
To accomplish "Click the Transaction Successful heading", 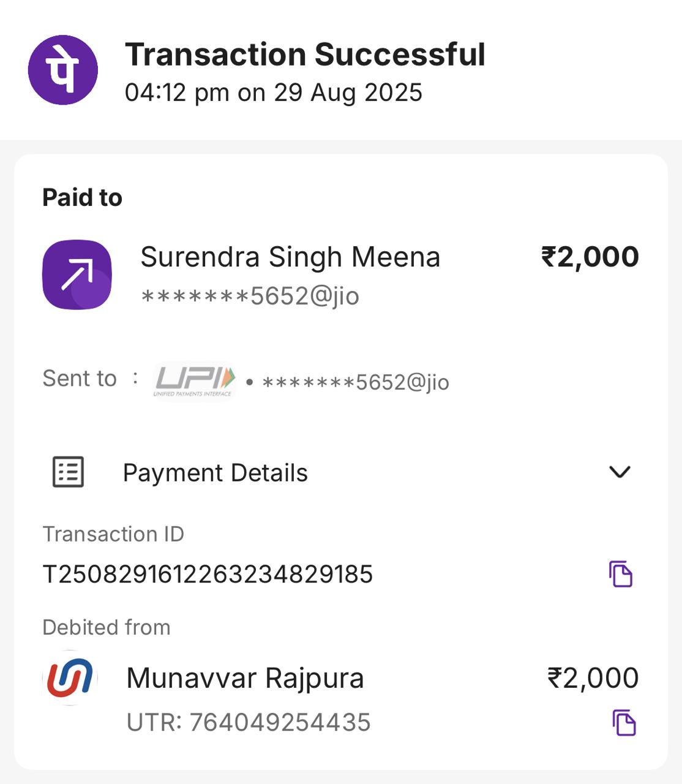I will pos(305,55).
